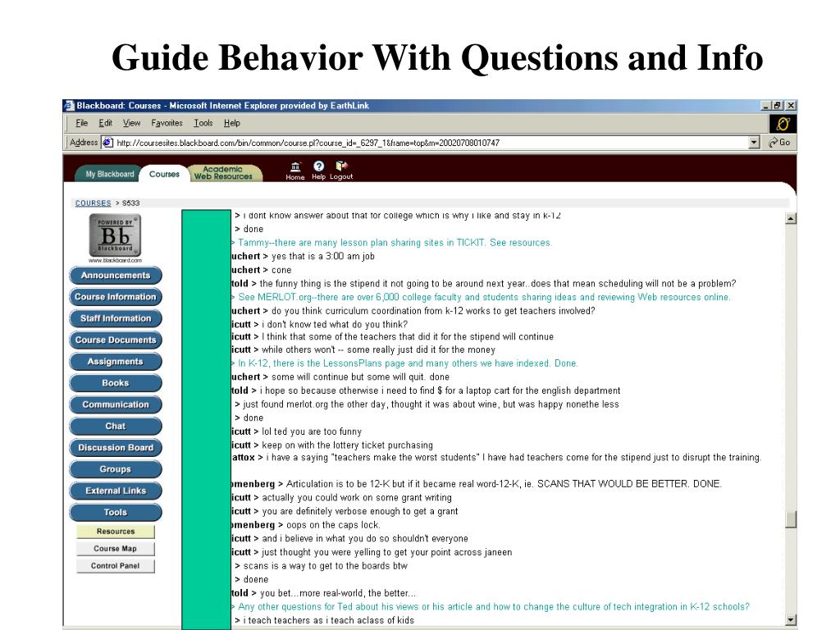Open Announcements in course menu
Screen dimensions: 840x630
(x=115, y=276)
